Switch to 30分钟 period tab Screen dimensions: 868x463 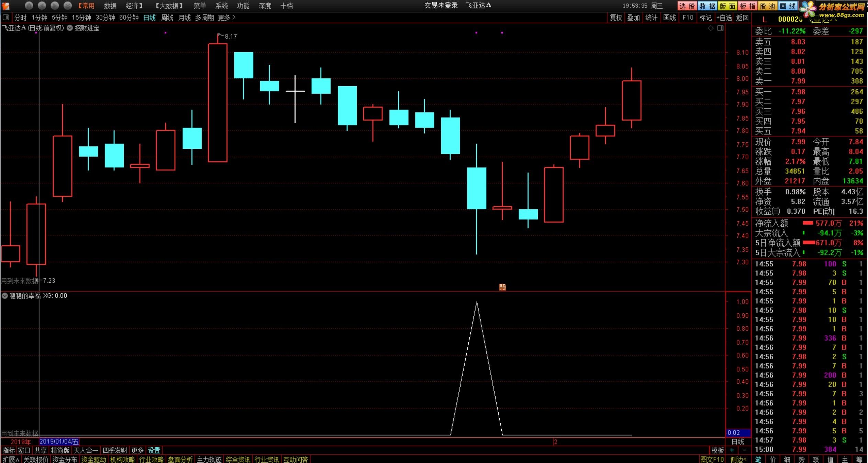[105, 18]
